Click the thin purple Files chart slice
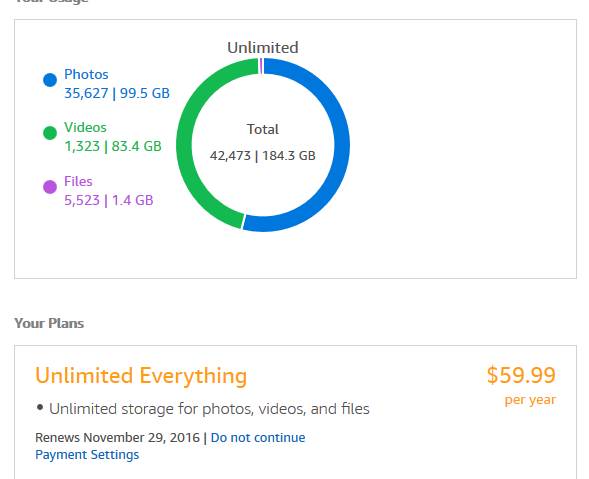This screenshot has height=479, width=589. [x=261, y=66]
